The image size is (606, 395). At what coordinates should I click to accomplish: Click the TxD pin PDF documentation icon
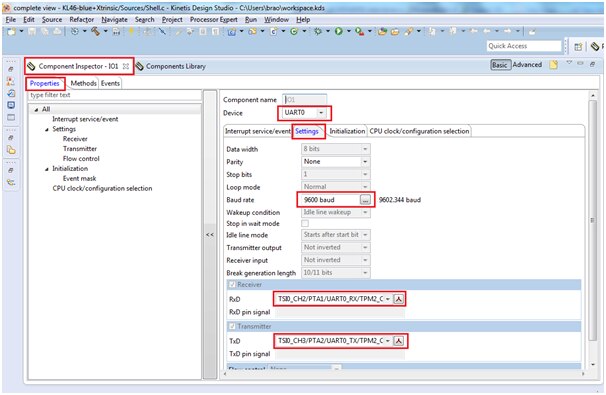pyautogui.click(x=398, y=341)
